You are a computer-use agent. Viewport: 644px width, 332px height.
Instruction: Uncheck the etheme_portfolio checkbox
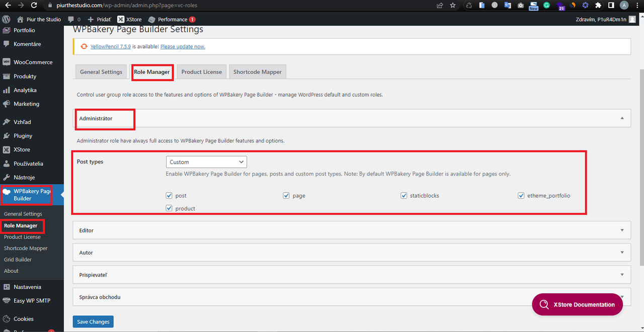pos(521,195)
